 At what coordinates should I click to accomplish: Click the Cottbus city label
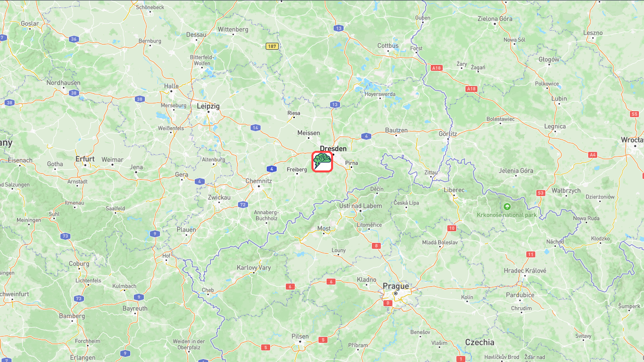388,46
